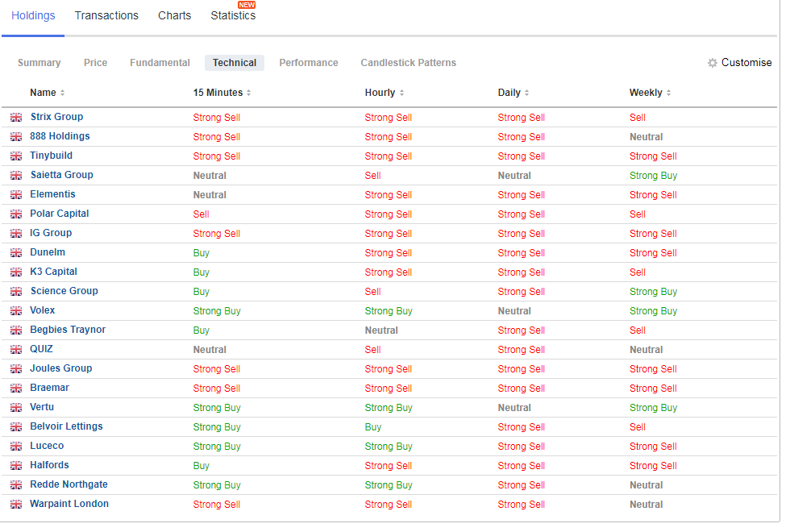Screen dimensions: 790x532
Task: Open the Statistics tab
Action: [233, 15]
